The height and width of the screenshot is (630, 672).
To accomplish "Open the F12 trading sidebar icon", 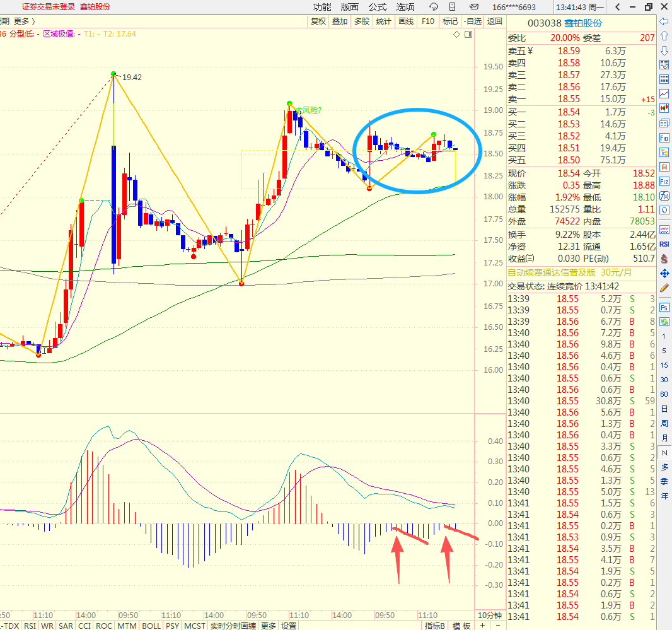I will [x=664, y=182].
